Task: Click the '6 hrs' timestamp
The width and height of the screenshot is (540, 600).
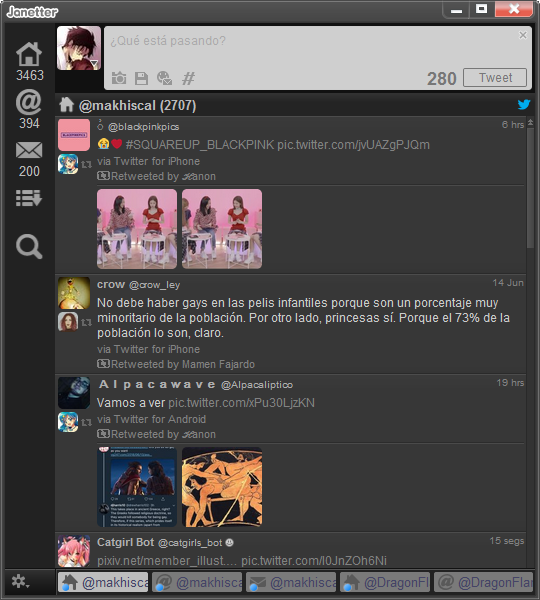Action: tap(513, 124)
